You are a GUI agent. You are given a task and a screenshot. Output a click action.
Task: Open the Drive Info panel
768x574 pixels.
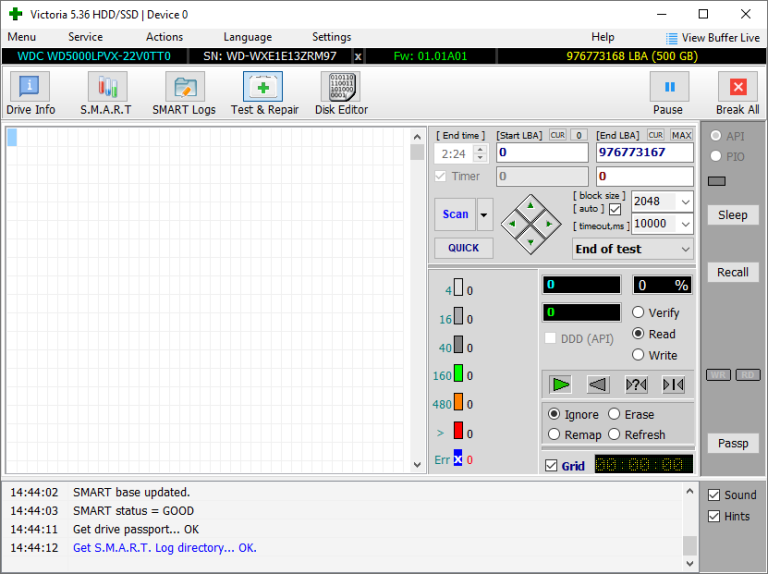point(31,94)
